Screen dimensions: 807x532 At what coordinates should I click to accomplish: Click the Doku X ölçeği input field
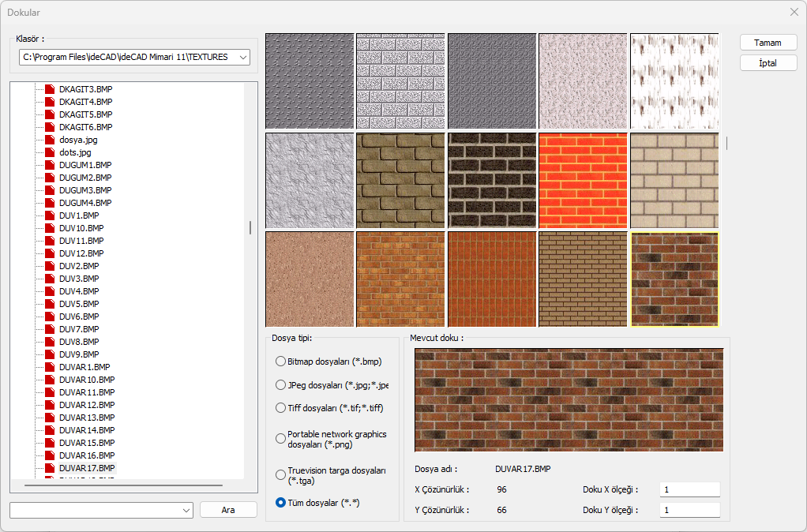pos(689,490)
